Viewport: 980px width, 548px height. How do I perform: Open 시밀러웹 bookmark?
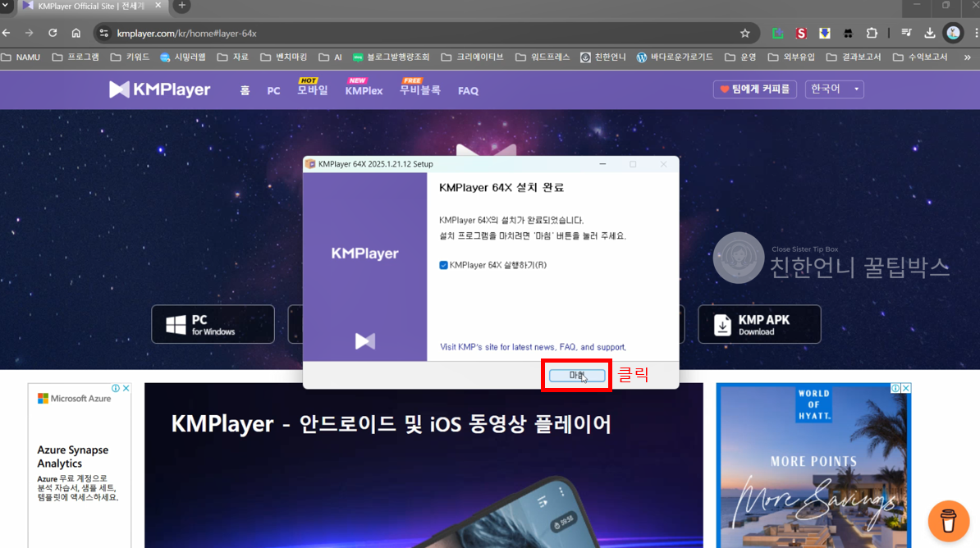tap(182, 57)
